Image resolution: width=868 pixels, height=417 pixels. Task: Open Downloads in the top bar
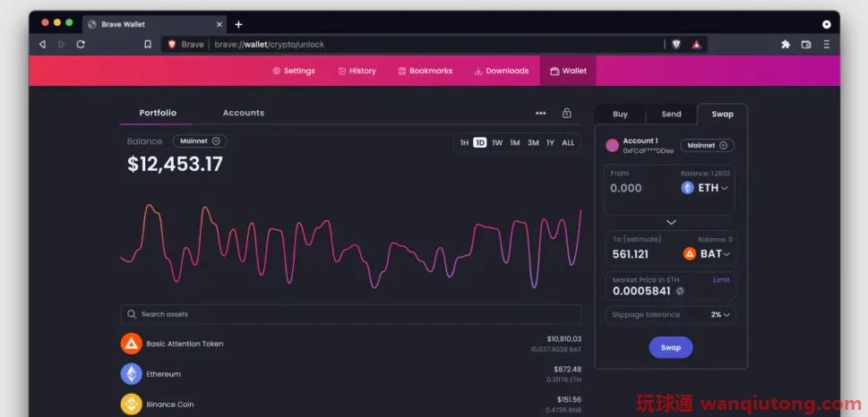pos(502,71)
